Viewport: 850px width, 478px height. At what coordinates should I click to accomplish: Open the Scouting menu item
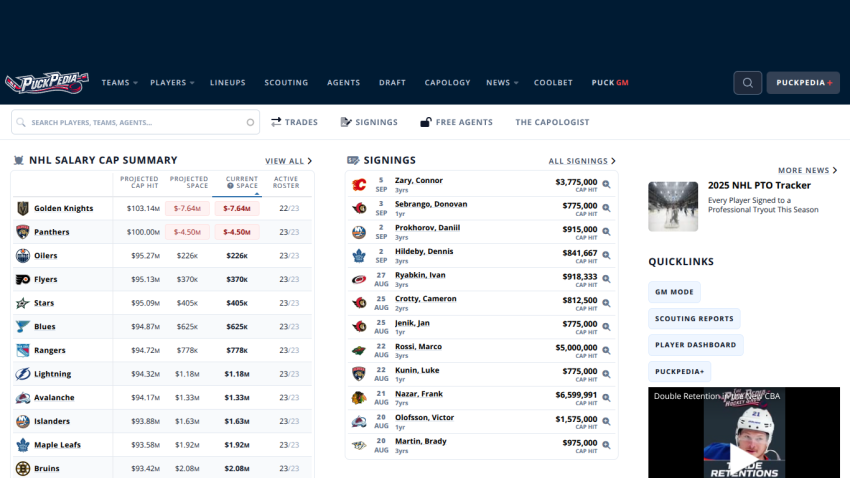(286, 83)
